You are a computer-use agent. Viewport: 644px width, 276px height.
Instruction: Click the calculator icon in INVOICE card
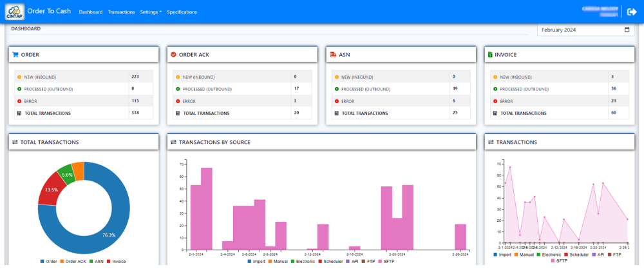click(495, 113)
